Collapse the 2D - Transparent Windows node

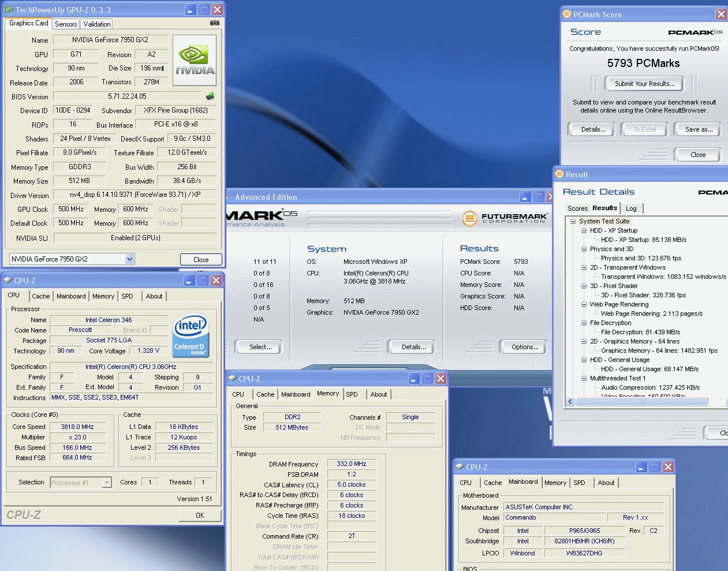pyautogui.click(x=584, y=267)
